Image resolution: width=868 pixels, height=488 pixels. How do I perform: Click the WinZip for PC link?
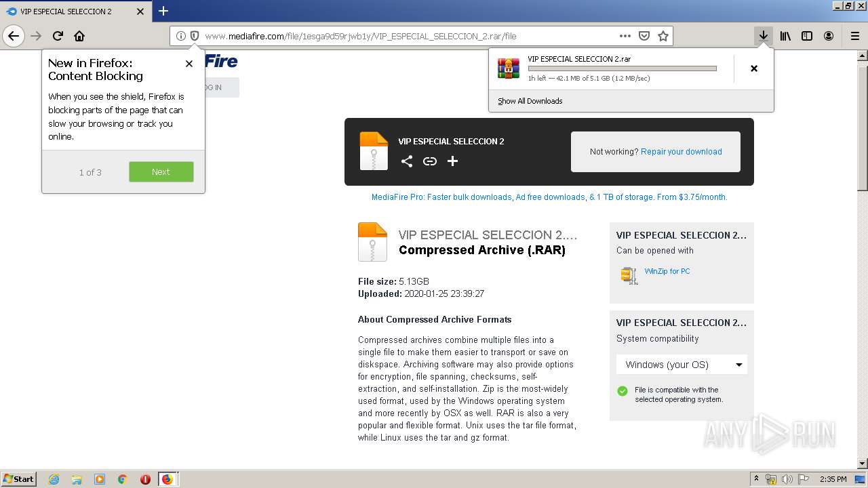667,271
